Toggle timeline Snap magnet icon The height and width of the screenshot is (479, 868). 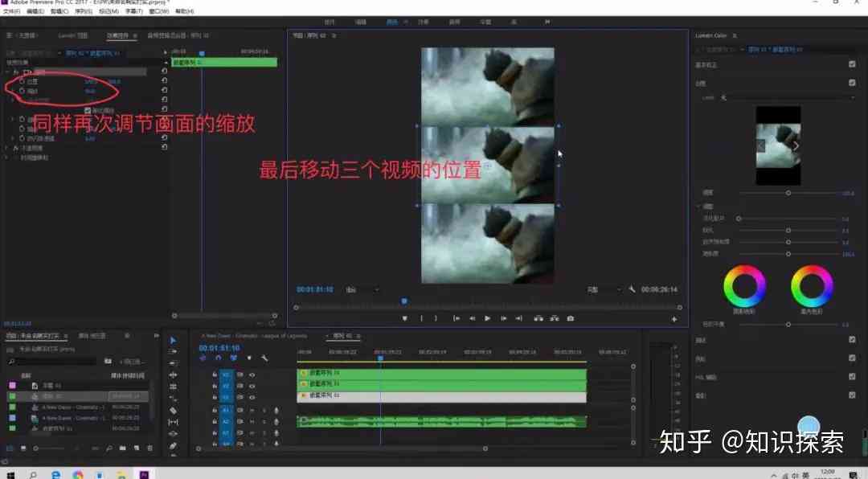click(218, 358)
